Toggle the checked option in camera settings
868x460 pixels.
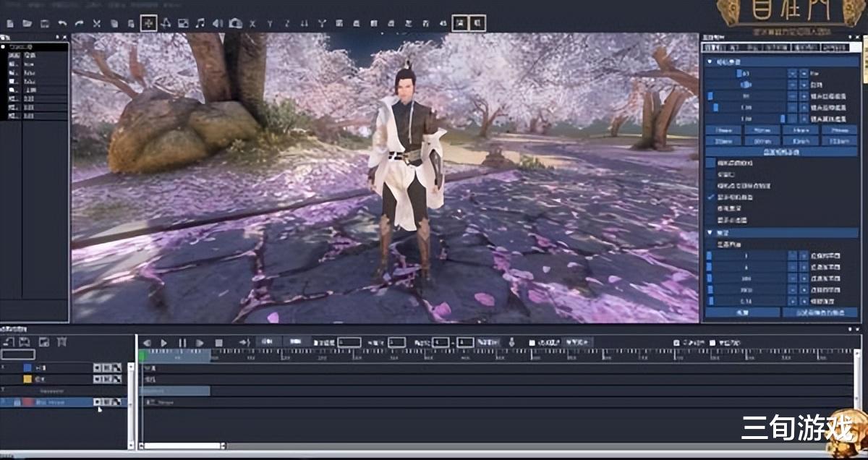click(x=710, y=197)
